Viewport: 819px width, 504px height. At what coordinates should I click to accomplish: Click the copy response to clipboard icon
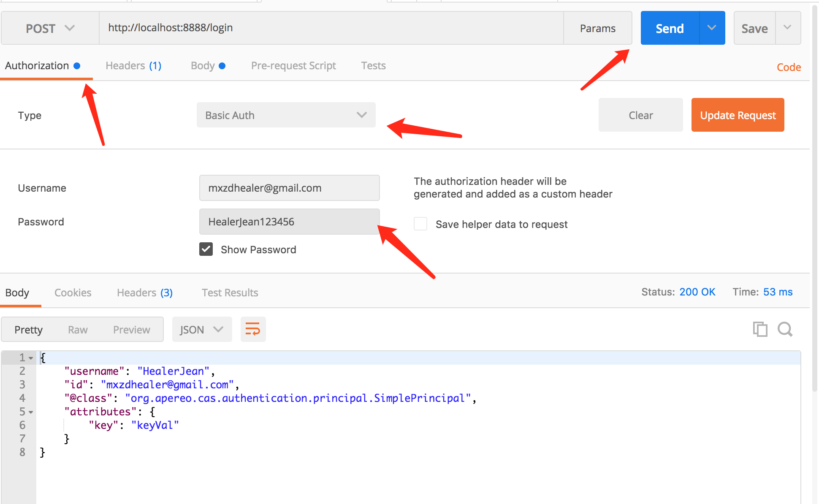[x=760, y=329]
